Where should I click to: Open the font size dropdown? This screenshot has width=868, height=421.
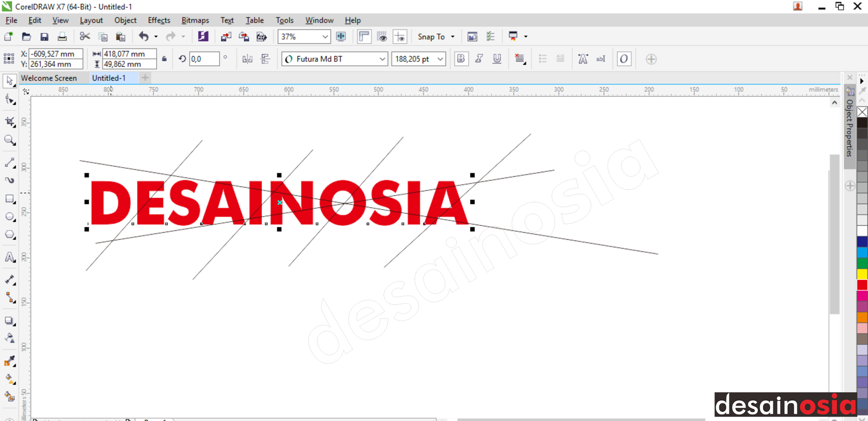(x=440, y=59)
